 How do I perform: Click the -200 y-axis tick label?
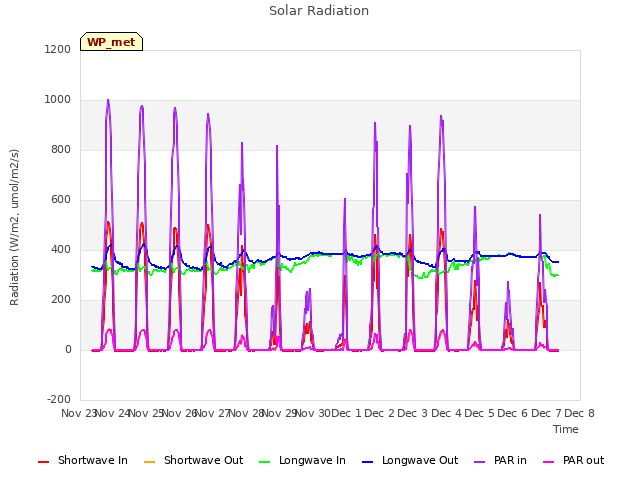59,399
